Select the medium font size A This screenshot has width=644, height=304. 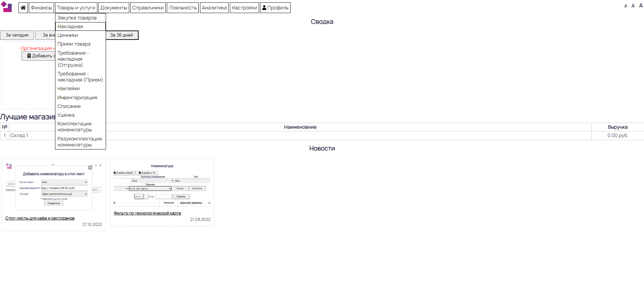click(633, 6)
